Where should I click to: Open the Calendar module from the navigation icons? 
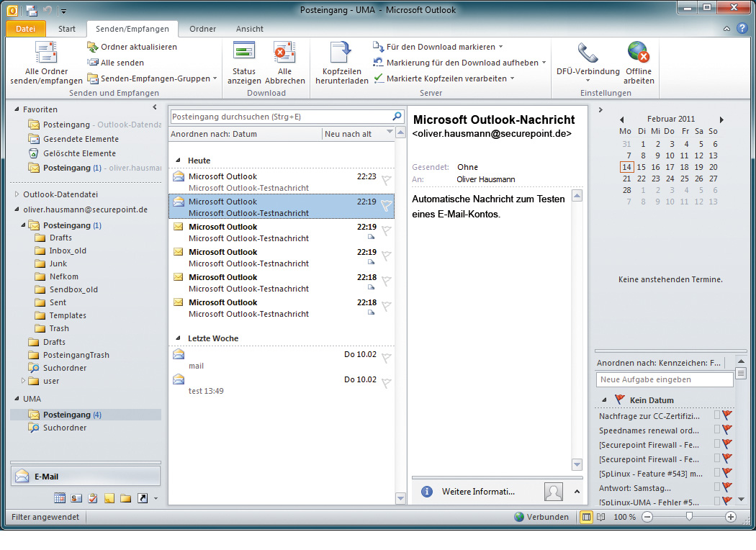(x=60, y=498)
